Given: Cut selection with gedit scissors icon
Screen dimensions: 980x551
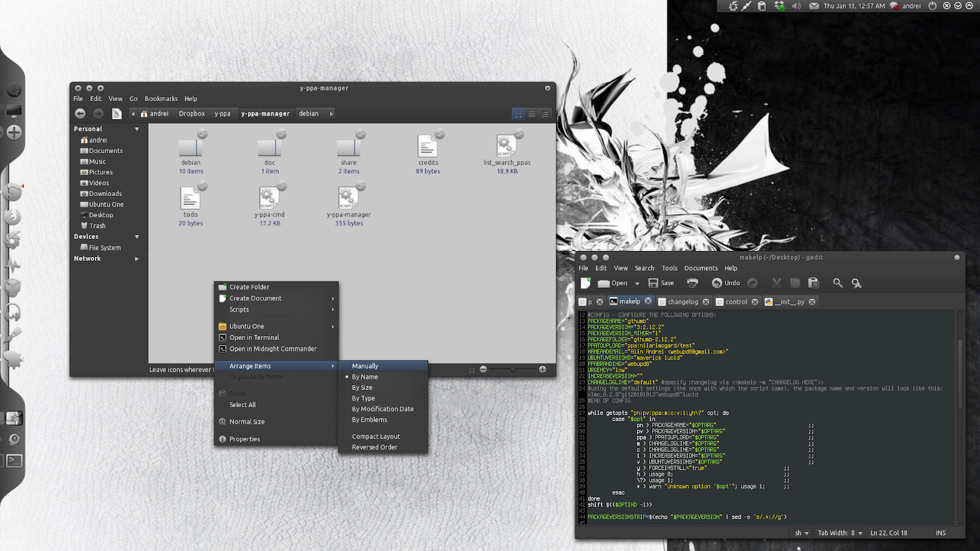Looking at the screenshot, I should [777, 283].
